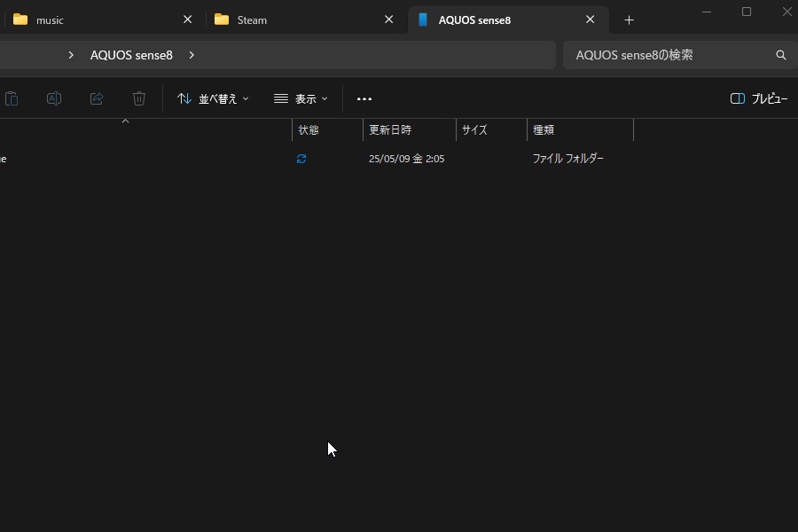Click the share toolbar icon
This screenshot has width=798, height=532.
click(97, 98)
